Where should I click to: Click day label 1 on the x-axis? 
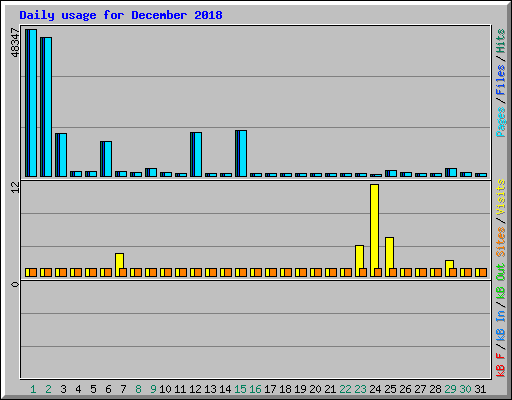click(x=33, y=389)
